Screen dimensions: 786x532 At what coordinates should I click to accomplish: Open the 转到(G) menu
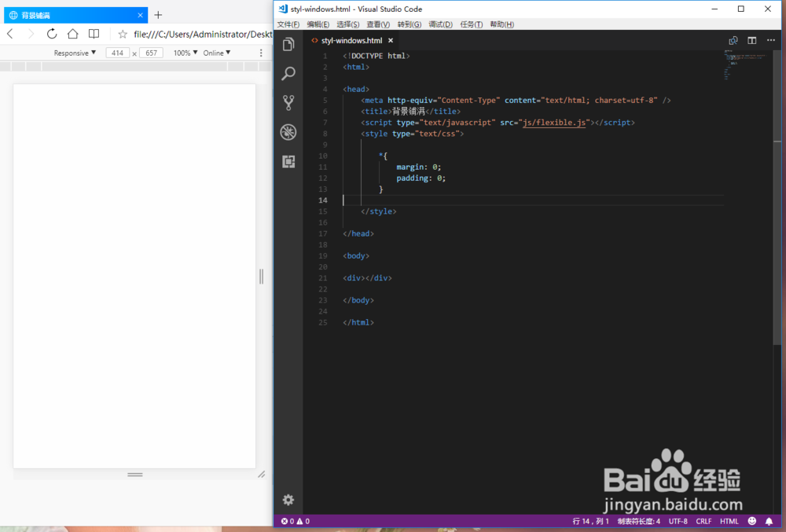click(409, 24)
